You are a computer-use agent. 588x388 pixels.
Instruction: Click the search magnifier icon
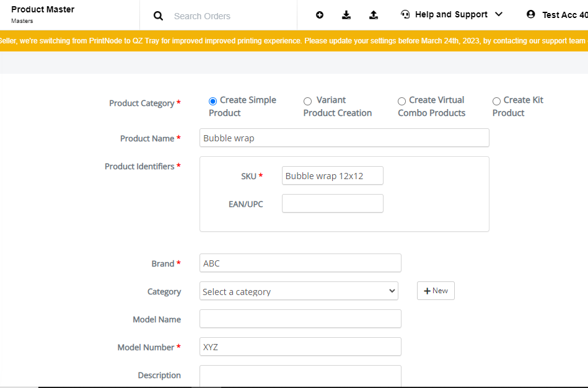tap(158, 15)
